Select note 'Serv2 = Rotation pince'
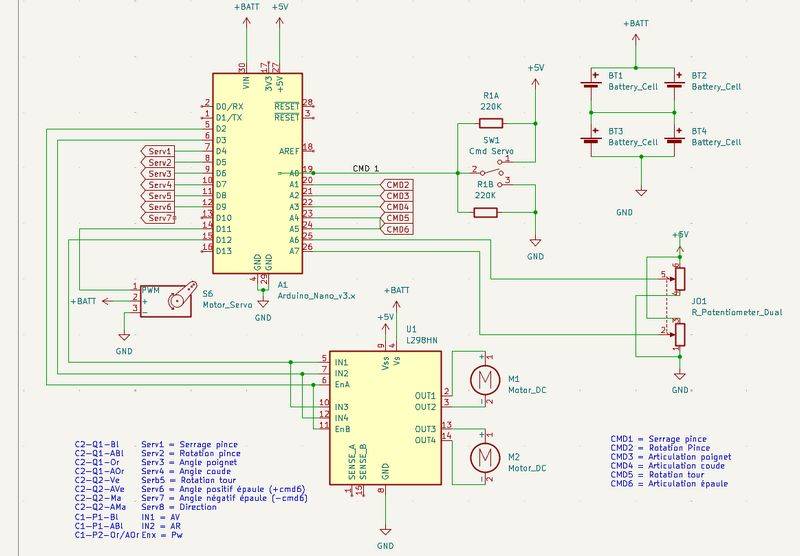Image resolution: width=800 pixels, height=556 pixels. point(191,453)
